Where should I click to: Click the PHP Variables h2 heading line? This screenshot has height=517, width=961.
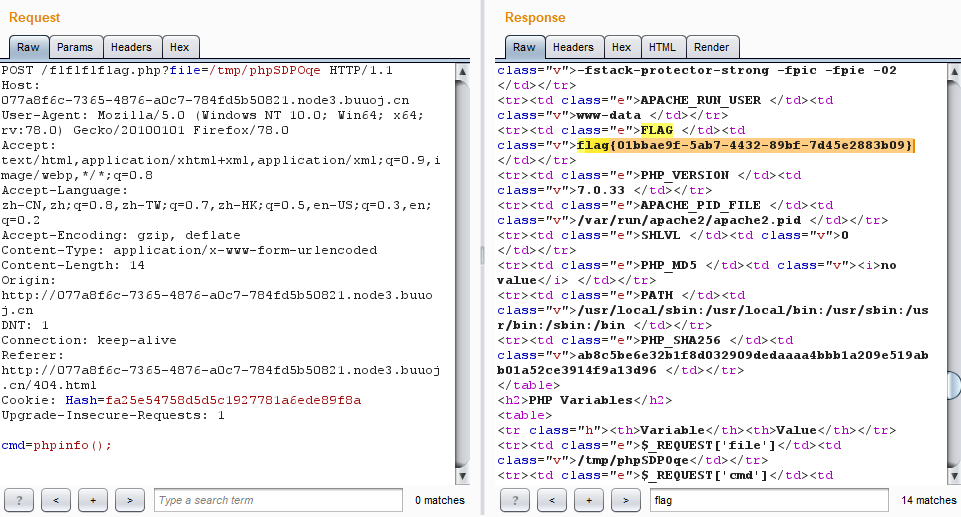click(x=584, y=401)
